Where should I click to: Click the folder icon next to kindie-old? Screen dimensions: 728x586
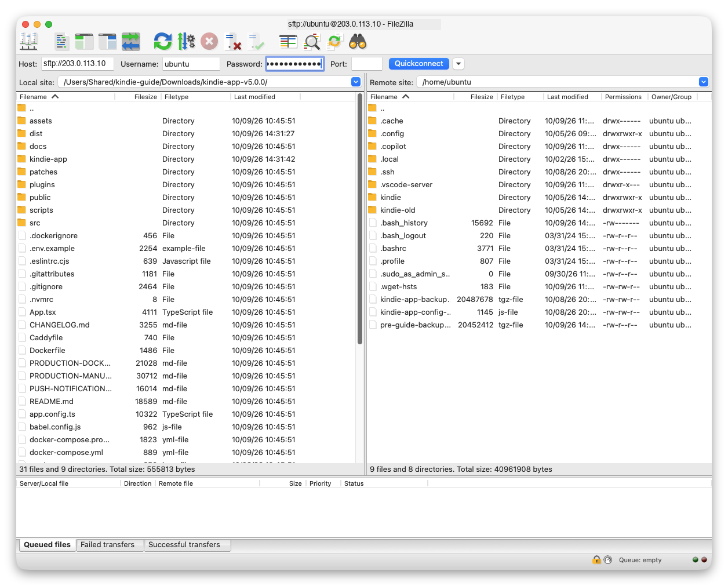(x=373, y=210)
